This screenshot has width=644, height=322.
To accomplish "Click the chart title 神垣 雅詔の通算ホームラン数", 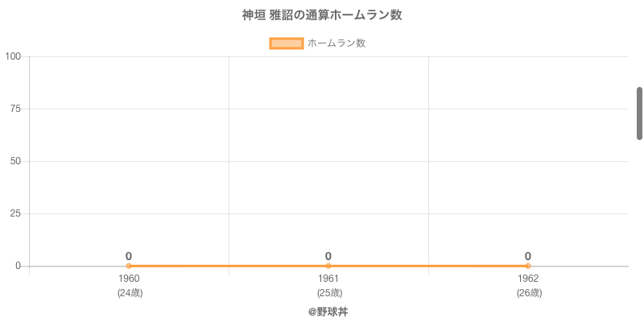I will [322, 15].
